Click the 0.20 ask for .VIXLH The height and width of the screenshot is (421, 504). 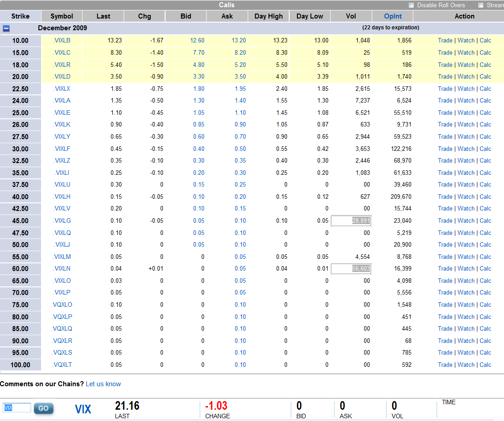pyautogui.click(x=240, y=197)
